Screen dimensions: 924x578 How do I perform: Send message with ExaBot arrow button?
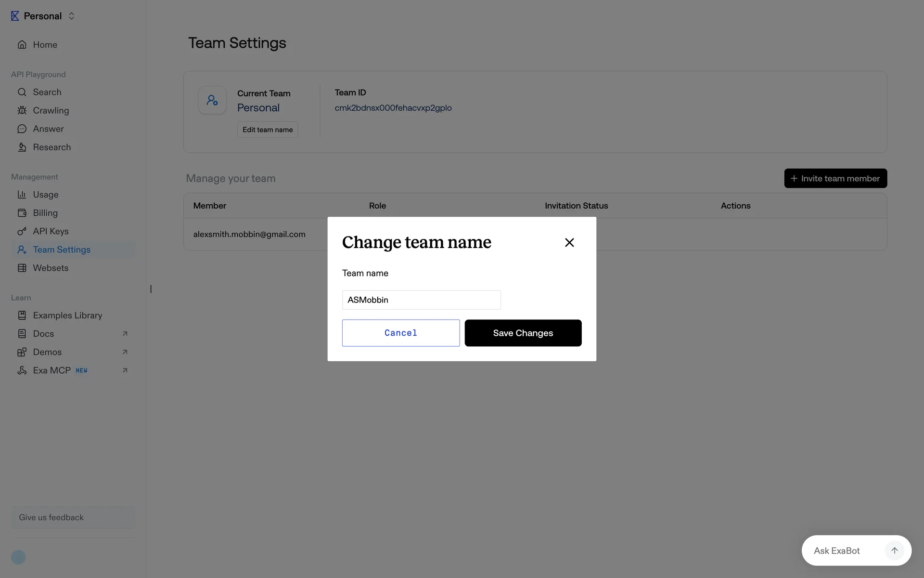(x=894, y=551)
